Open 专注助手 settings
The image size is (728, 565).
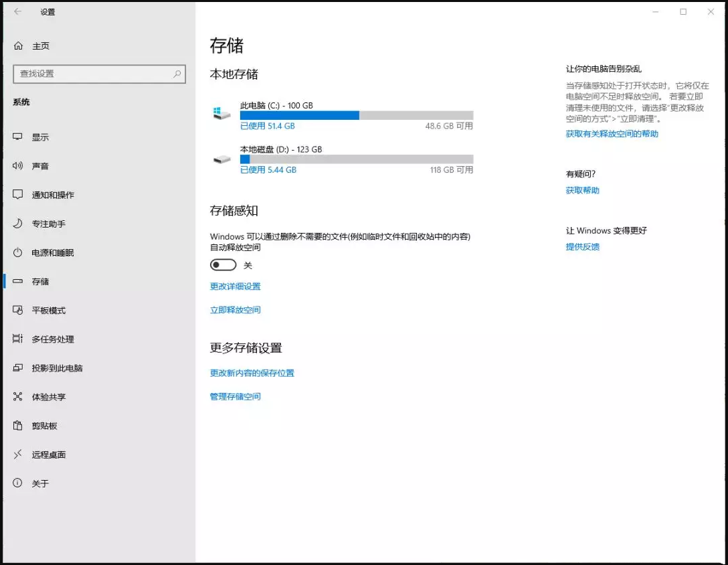point(47,224)
